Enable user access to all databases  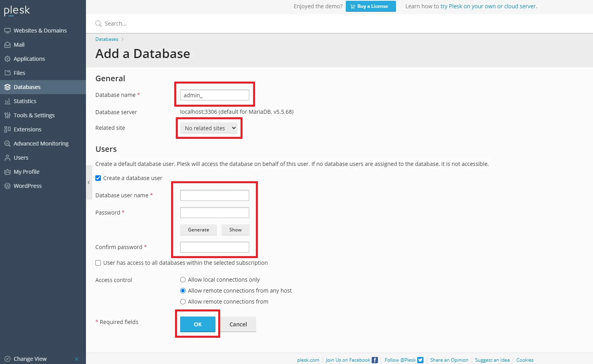coord(98,263)
